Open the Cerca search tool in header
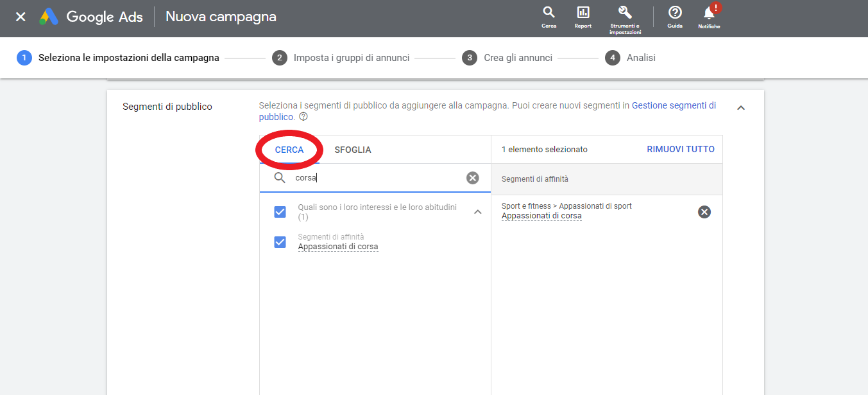The width and height of the screenshot is (868, 395). pos(549,17)
